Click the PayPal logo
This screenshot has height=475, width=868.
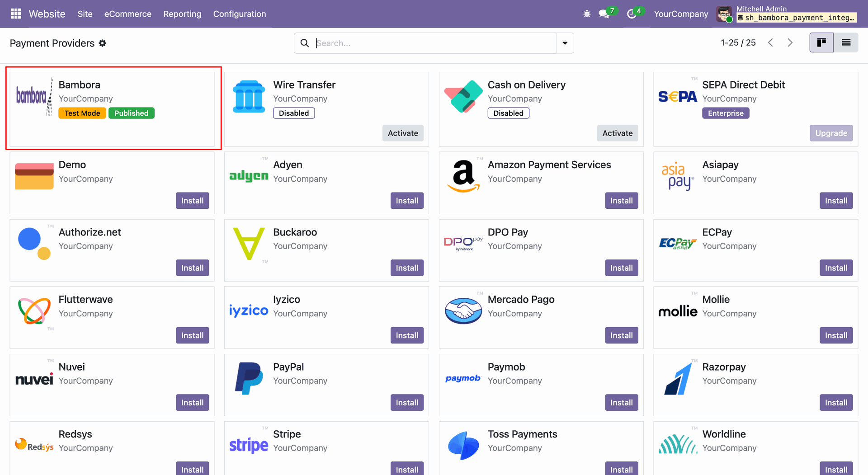pos(249,378)
